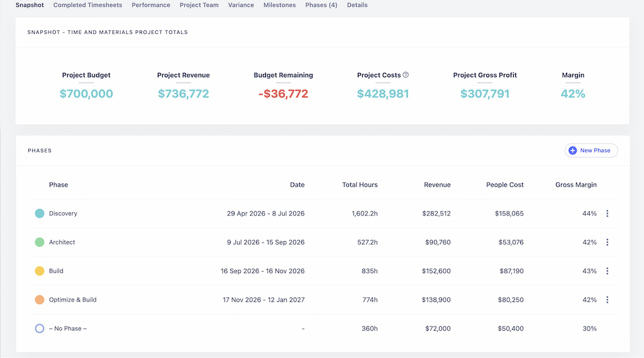Click the orange Optimize & Build color dot
The width and height of the screenshot is (644, 358).
point(40,300)
